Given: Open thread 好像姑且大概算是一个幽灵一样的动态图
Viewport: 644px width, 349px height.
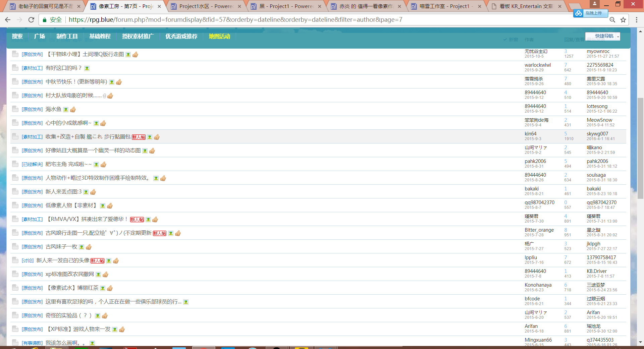Looking at the screenshot, I should point(93,151).
